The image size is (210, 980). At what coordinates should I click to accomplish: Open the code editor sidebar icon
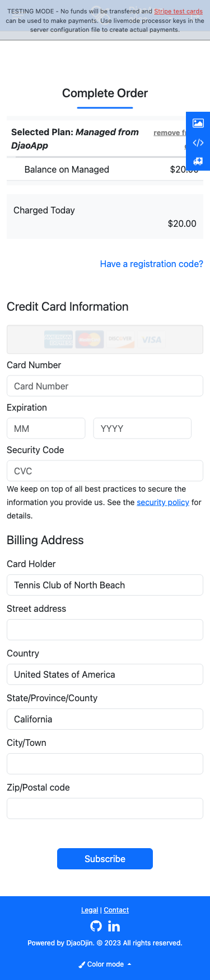[198, 142]
